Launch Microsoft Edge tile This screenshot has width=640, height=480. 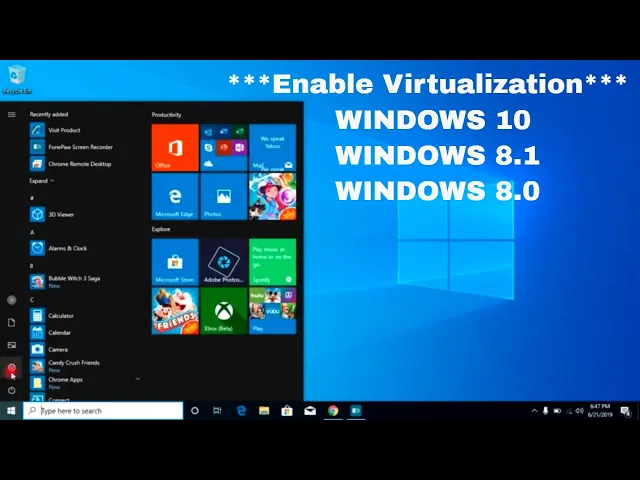click(x=175, y=197)
